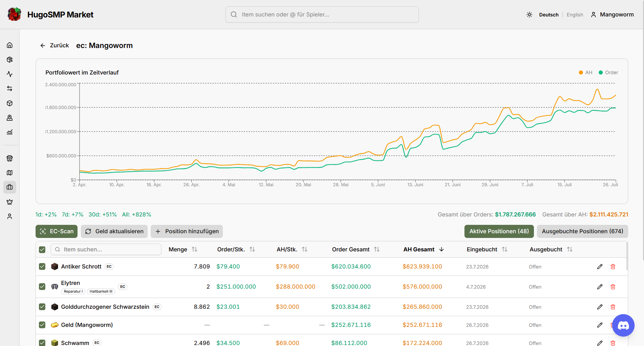
Task: Go back with the Zurück link
Action: pos(54,45)
